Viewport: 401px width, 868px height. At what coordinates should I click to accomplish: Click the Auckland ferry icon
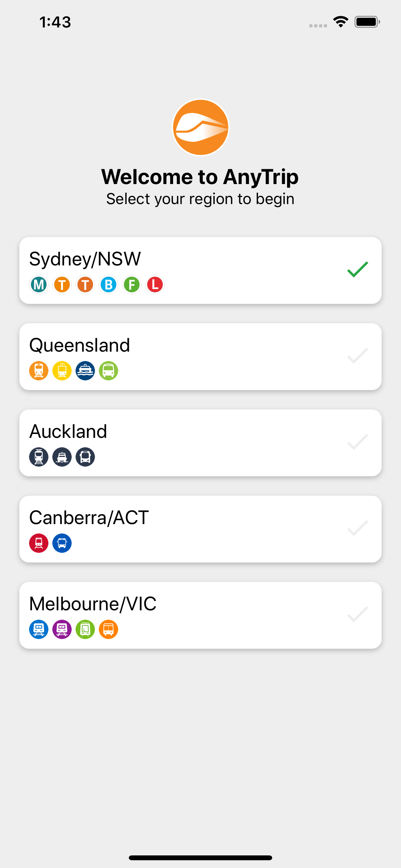click(x=62, y=457)
